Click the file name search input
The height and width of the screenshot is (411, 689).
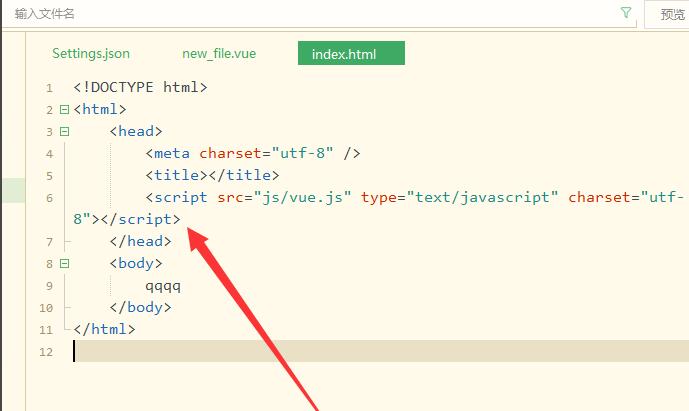pos(300,14)
